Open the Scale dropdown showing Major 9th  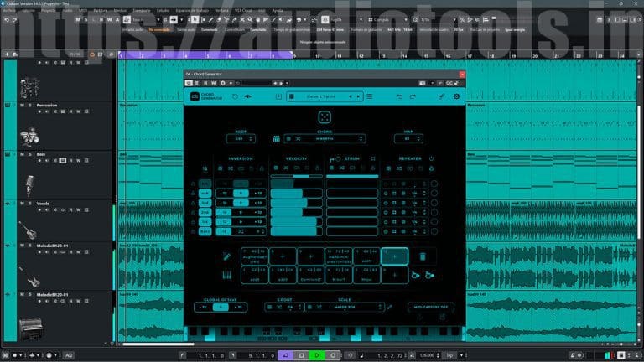[x=344, y=307]
